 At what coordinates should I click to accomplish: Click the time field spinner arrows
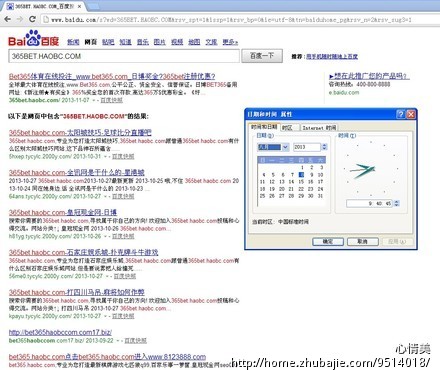click(396, 203)
